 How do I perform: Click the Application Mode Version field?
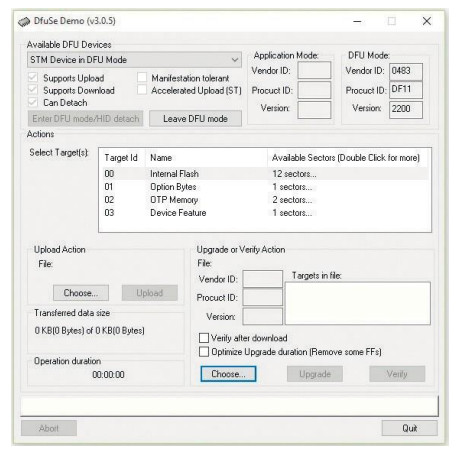point(314,110)
